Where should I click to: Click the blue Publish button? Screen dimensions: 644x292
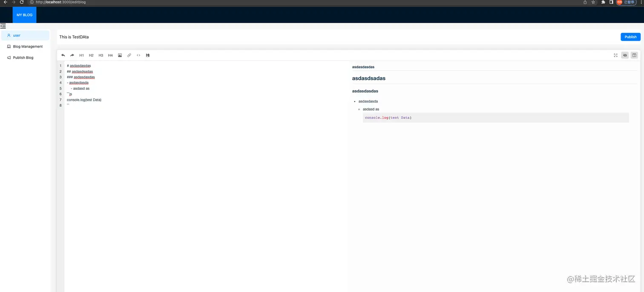630,37
